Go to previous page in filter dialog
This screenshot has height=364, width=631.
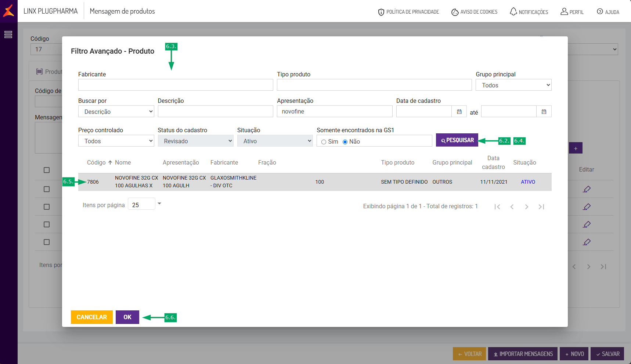click(512, 207)
